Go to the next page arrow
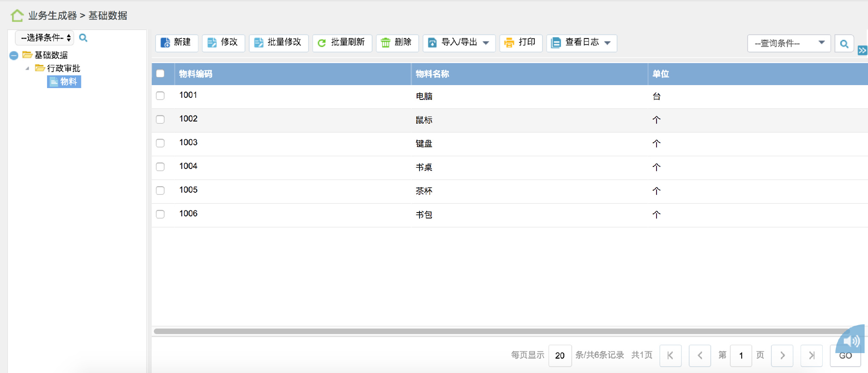 [x=782, y=355]
